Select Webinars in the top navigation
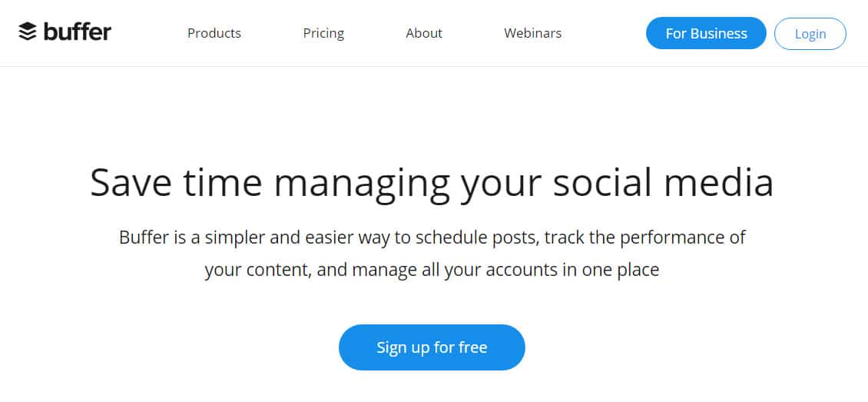This screenshot has height=402, width=868. (x=532, y=33)
